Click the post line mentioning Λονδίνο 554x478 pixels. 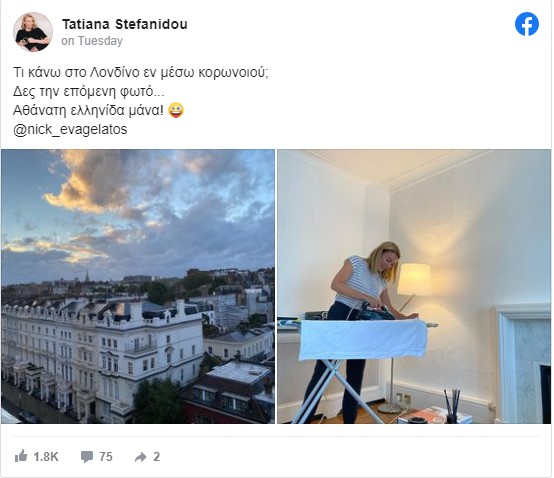[x=141, y=72]
